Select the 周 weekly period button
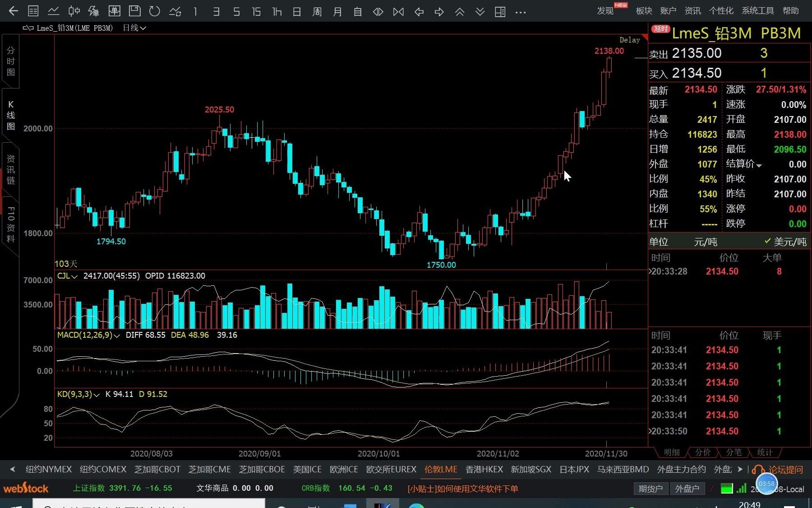 click(x=317, y=11)
